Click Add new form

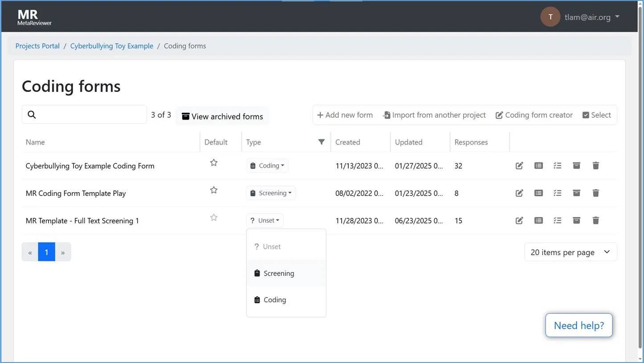coord(345,115)
